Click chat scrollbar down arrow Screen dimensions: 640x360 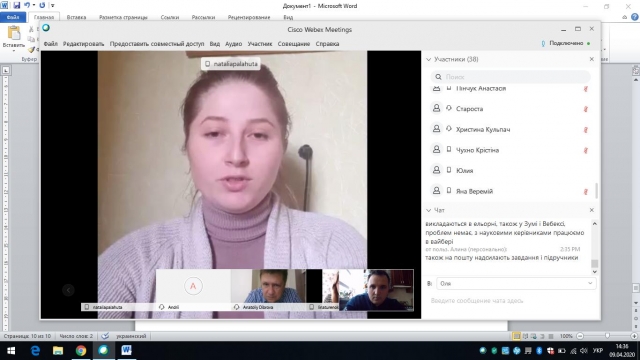[x=594, y=271]
